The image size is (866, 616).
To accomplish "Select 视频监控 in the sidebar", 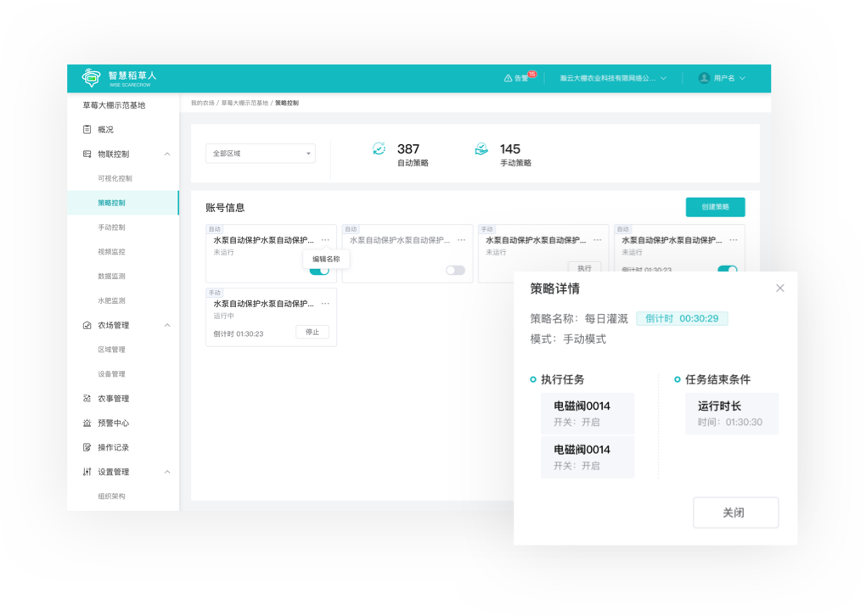I will pos(111,252).
